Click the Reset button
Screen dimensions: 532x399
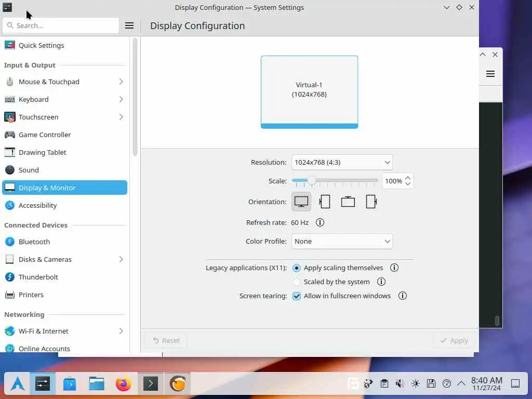pos(166,340)
